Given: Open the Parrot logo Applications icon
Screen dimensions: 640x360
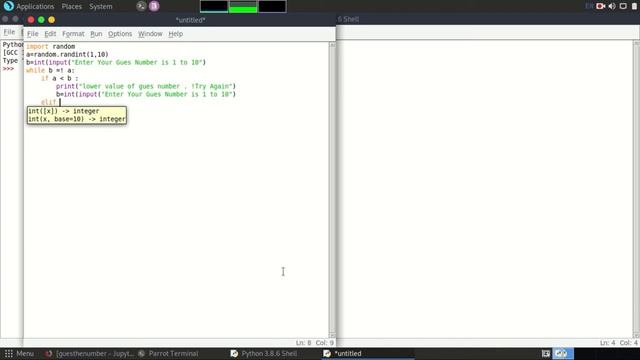Looking at the screenshot, I should coord(8,6).
